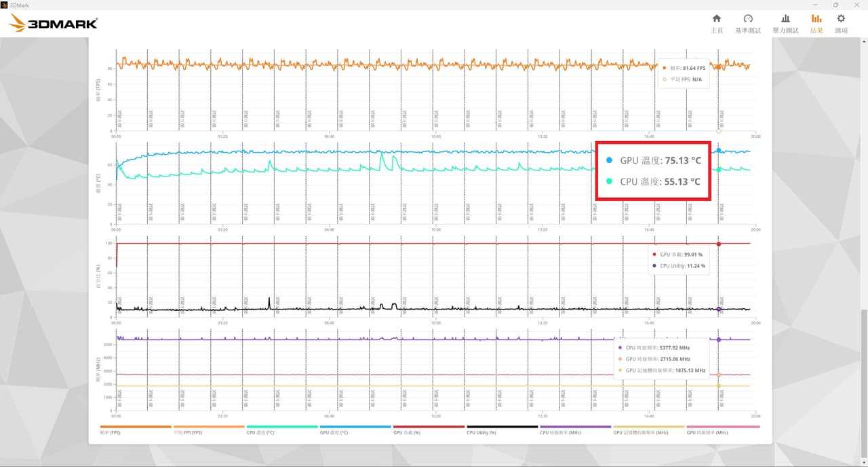Screen dimensions: 868x467
Task: Toggle the GPU 記憶體時脈頻率 legend entry
Action: click(648, 430)
